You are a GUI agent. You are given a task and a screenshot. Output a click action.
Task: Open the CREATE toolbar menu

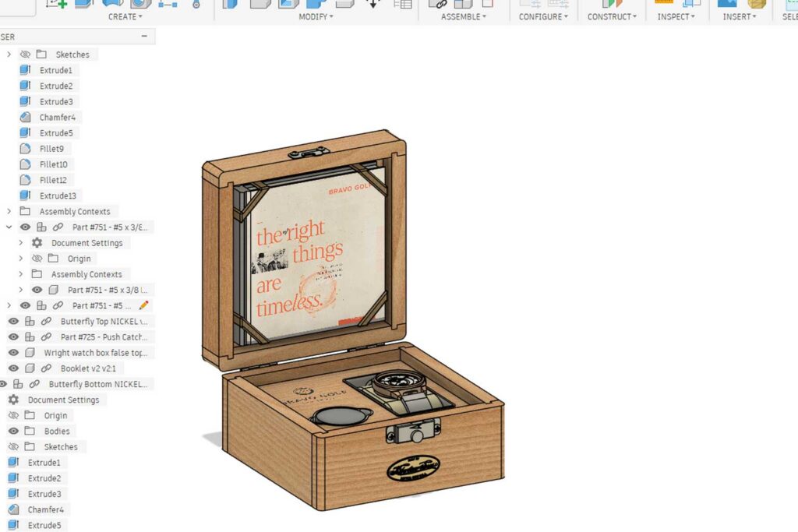click(125, 16)
